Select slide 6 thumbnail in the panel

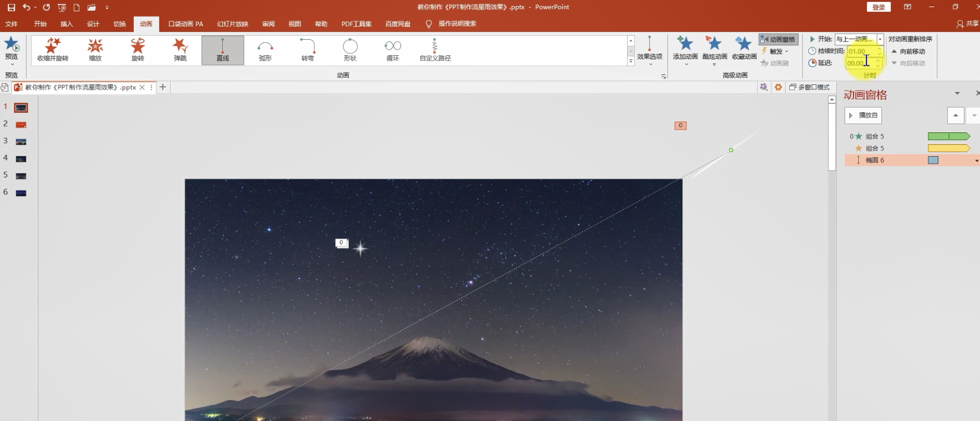[21, 193]
